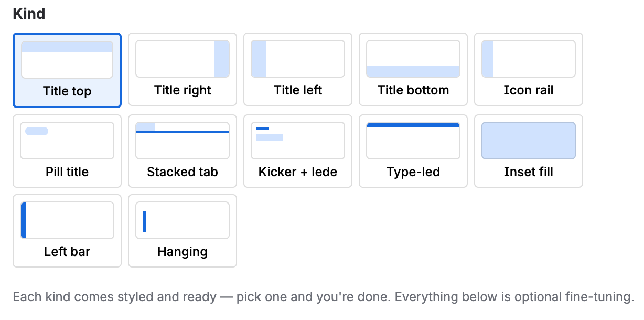Select the Title top kind option
This screenshot has width=644, height=320.
click(67, 70)
